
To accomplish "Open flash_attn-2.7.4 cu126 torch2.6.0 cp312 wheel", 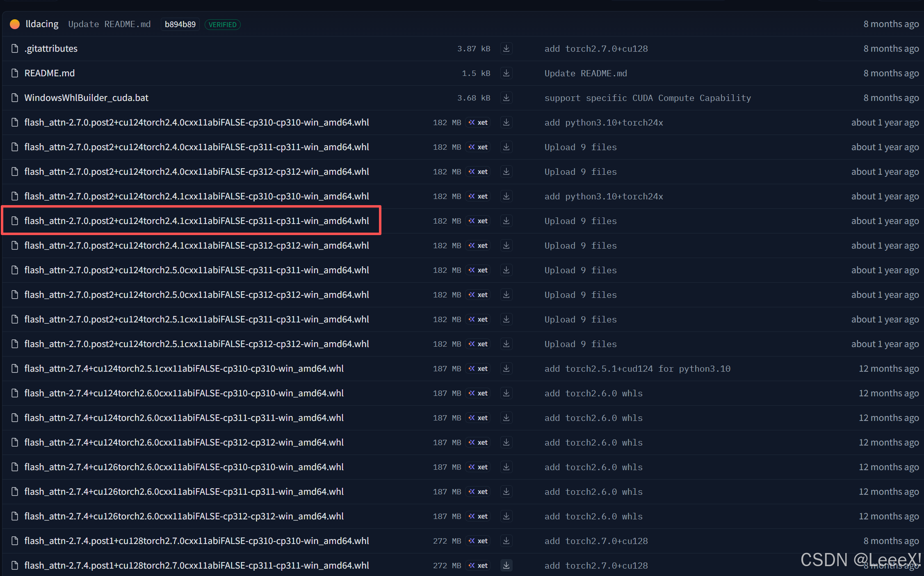I will [x=184, y=516].
